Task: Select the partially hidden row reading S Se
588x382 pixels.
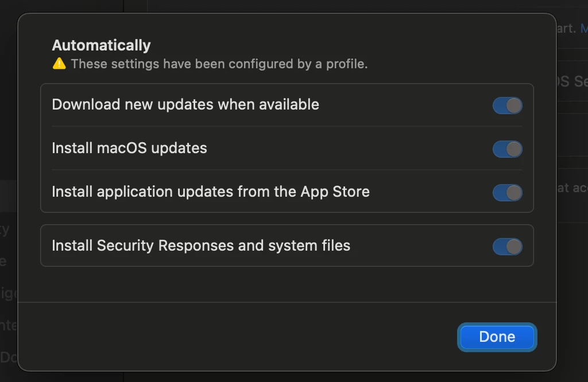Action: [x=572, y=81]
